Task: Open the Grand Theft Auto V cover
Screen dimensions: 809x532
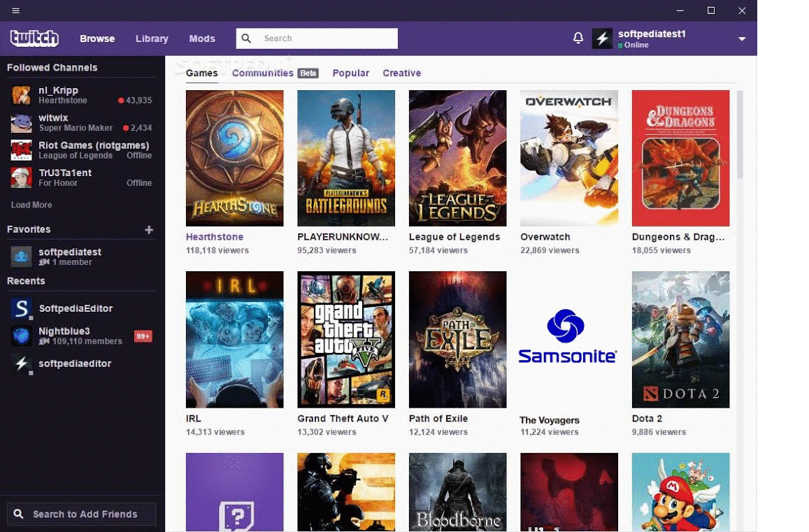Action: click(x=346, y=340)
